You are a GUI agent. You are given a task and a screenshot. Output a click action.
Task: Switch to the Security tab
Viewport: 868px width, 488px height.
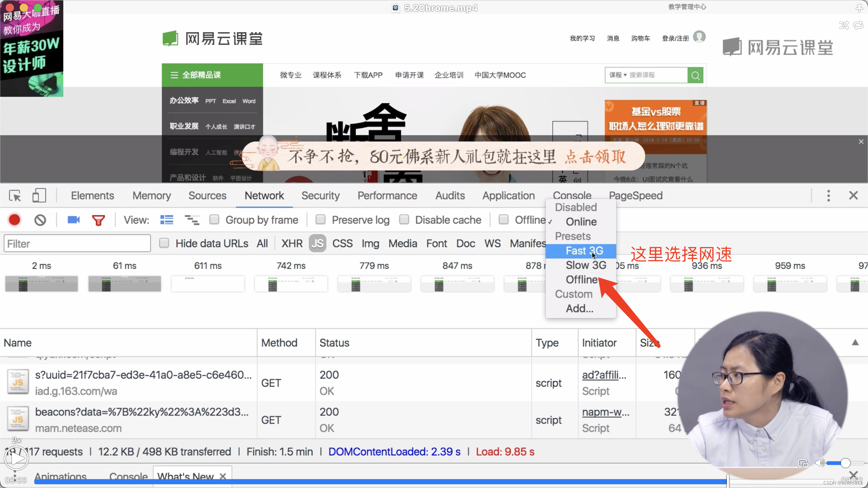coord(320,196)
